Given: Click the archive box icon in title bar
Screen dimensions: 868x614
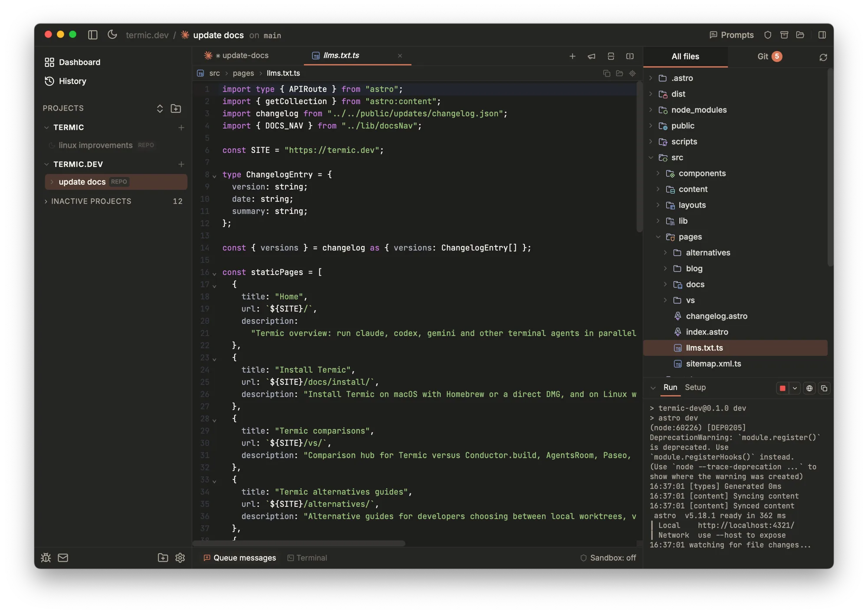Looking at the screenshot, I should pos(784,35).
